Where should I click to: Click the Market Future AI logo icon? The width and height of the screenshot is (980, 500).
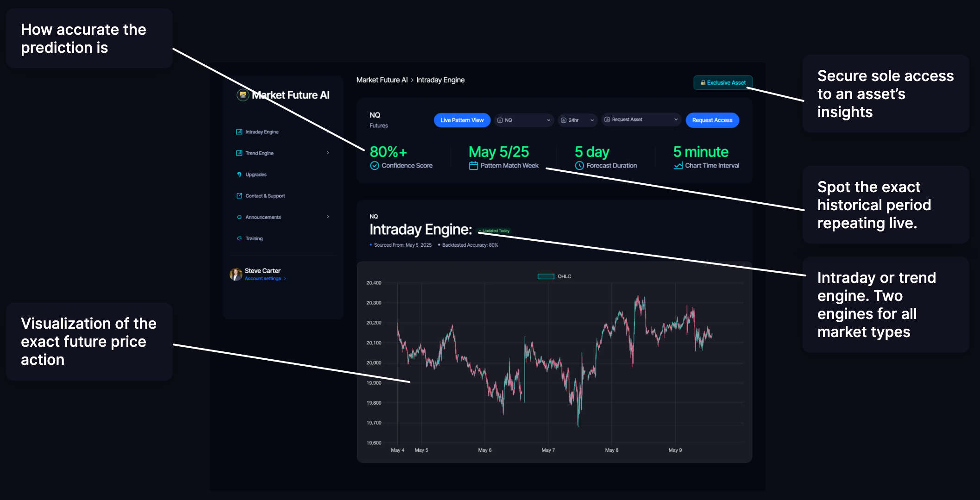(242, 94)
